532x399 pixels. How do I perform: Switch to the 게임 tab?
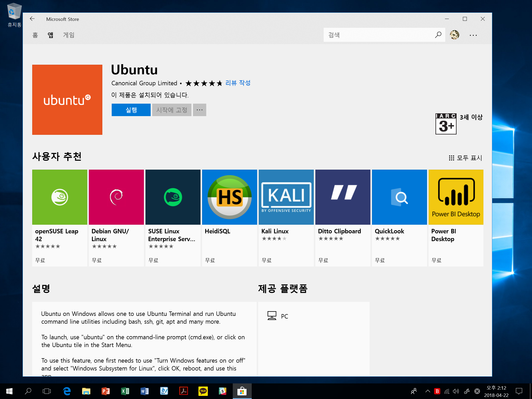tap(69, 35)
